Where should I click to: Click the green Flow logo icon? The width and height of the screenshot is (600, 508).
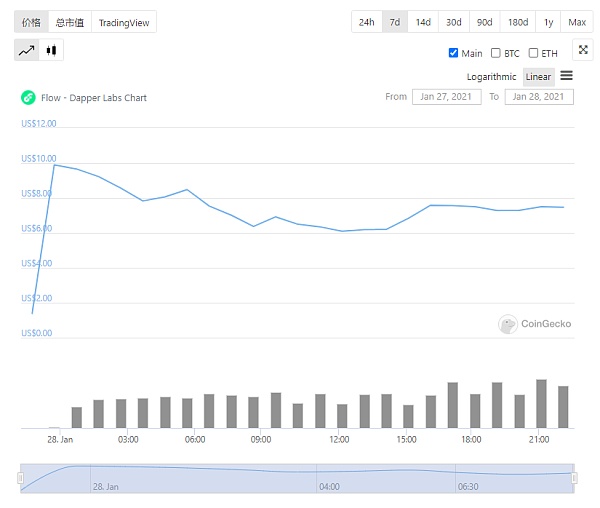28,98
